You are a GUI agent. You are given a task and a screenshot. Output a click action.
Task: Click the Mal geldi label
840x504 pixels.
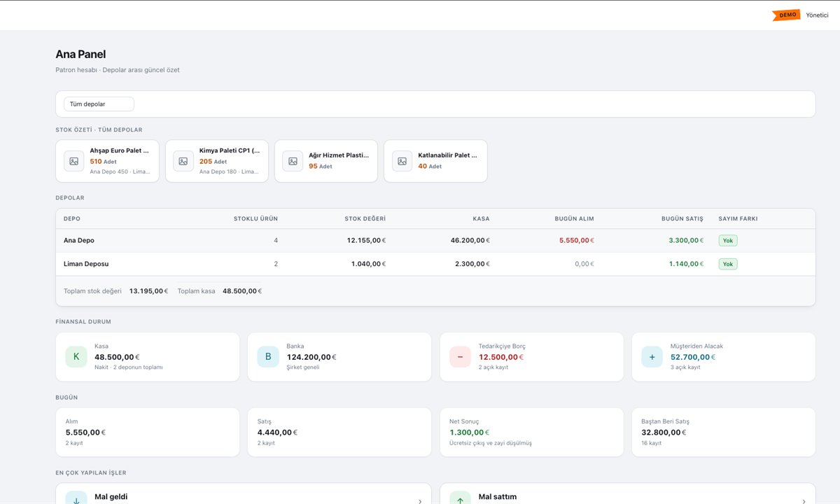pyautogui.click(x=111, y=497)
